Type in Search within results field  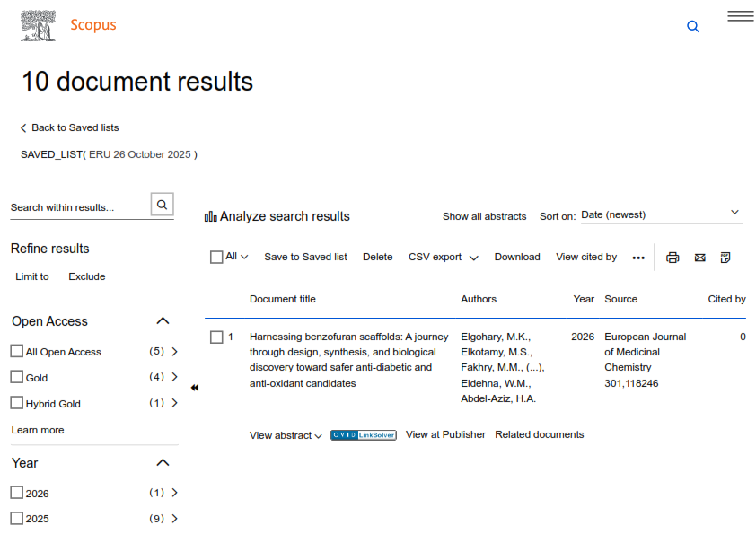click(77, 207)
